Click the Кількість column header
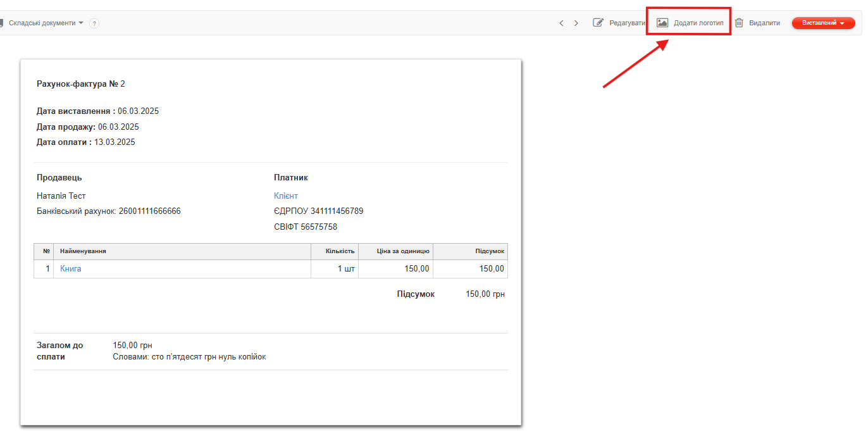This screenshot has width=868, height=431. (x=340, y=251)
